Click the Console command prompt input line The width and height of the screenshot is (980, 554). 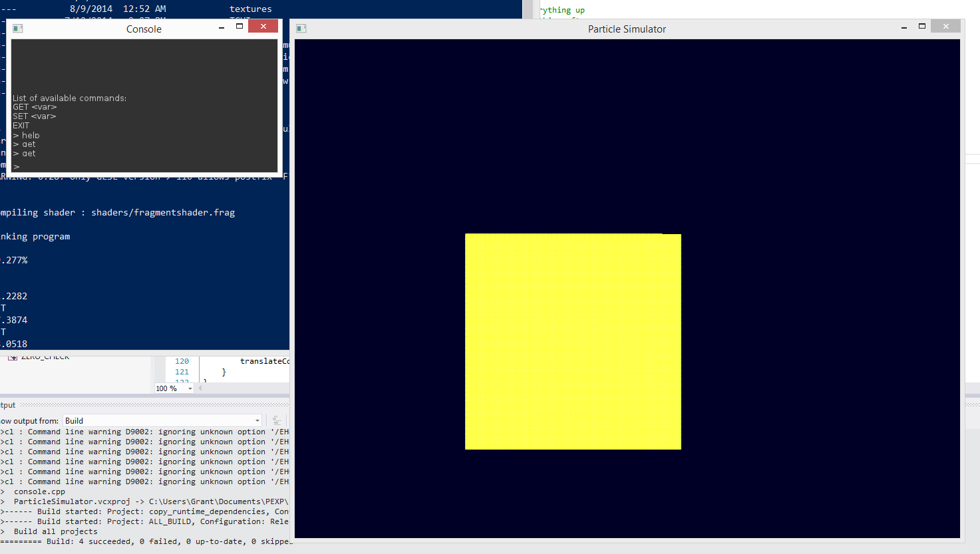coord(144,166)
